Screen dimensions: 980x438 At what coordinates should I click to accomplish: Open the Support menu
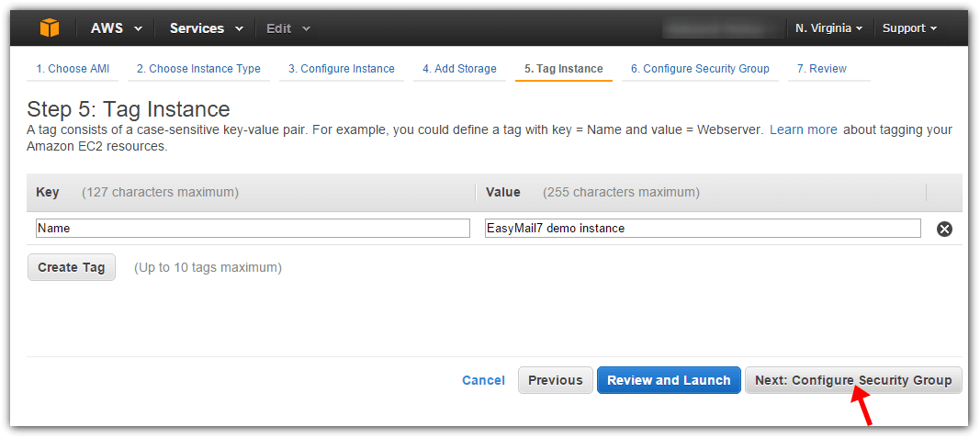[909, 28]
